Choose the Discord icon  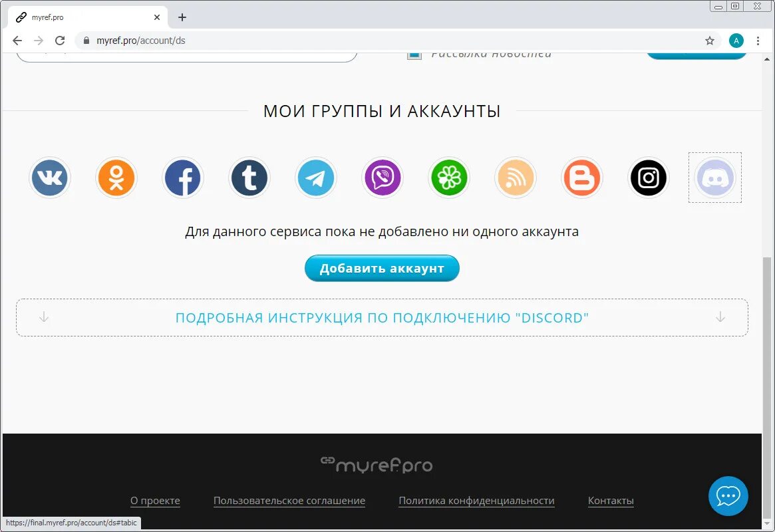click(x=715, y=178)
